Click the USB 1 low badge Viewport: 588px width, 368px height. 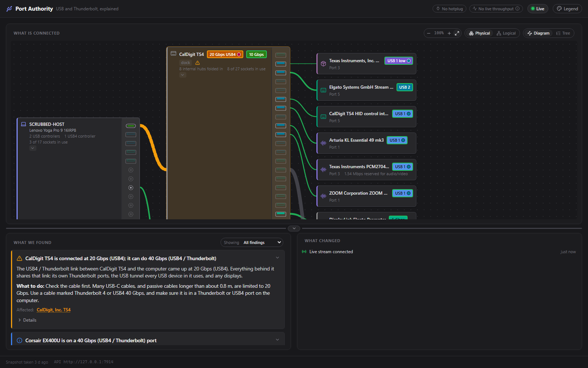click(398, 61)
